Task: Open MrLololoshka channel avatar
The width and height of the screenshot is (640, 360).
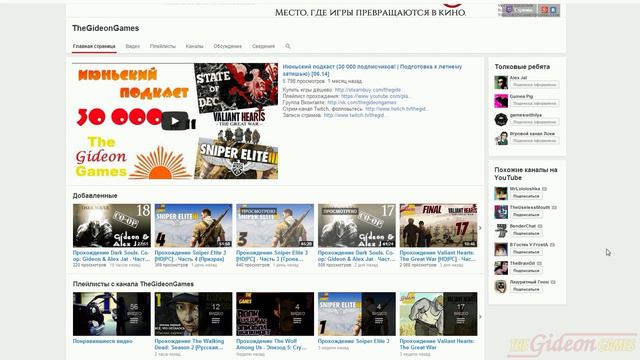Action: (501, 193)
